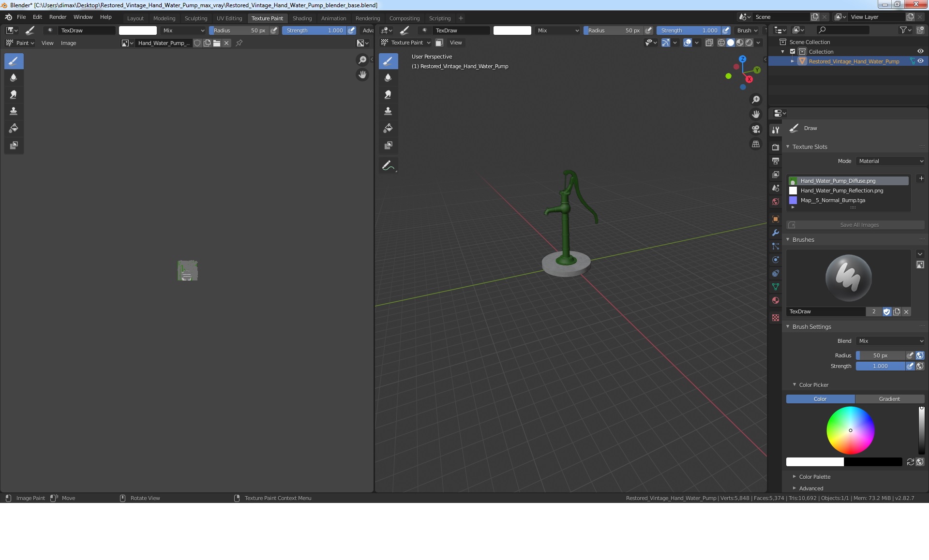929x560 pixels.
Task: Toggle fake user shield for TexDraw brush
Action: (886, 312)
